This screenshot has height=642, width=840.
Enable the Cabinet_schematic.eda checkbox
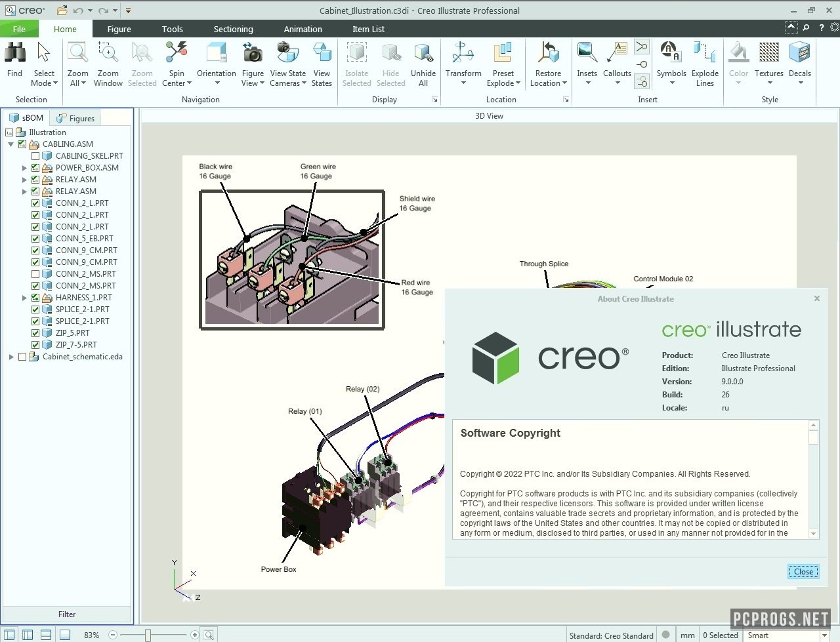click(22, 357)
